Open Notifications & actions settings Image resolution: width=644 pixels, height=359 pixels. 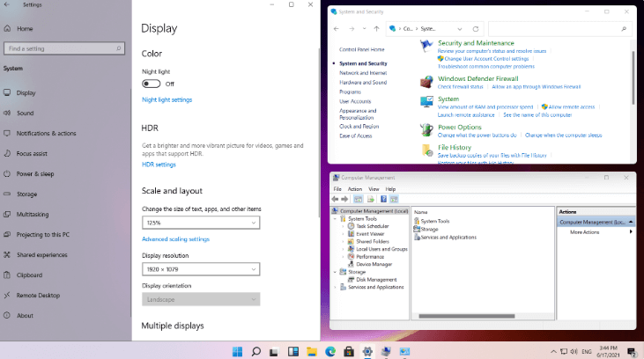[x=46, y=134]
